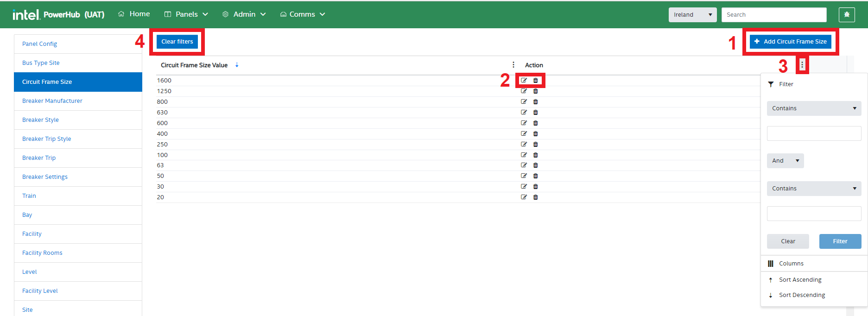Open the Ireland site dropdown

click(x=692, y=15)
